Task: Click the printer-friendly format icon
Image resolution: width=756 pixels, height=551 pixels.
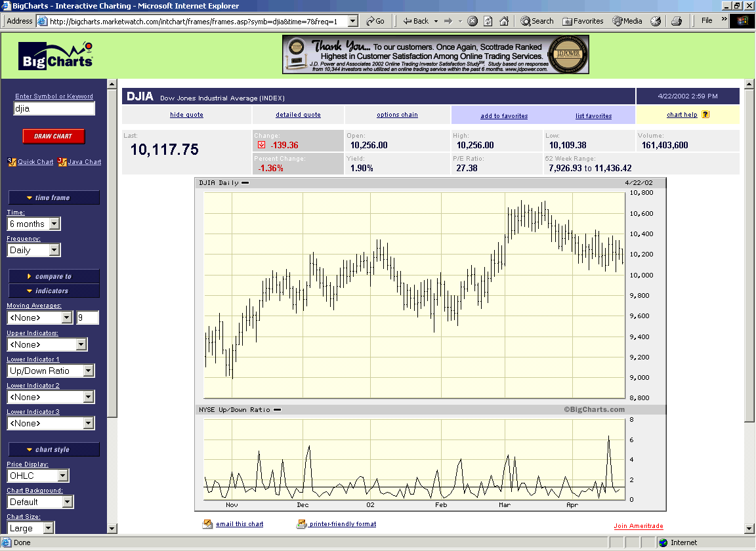Action: (302, 524)
